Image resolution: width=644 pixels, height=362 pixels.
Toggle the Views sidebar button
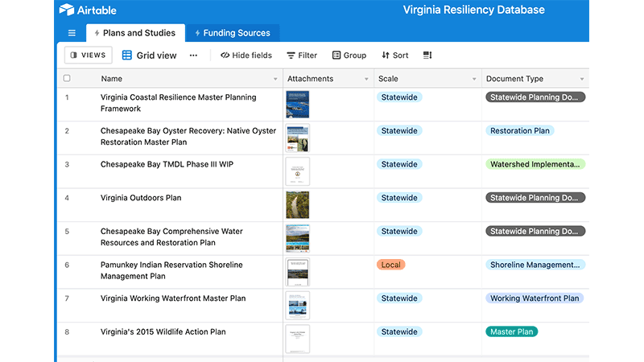tap(89, 56)
